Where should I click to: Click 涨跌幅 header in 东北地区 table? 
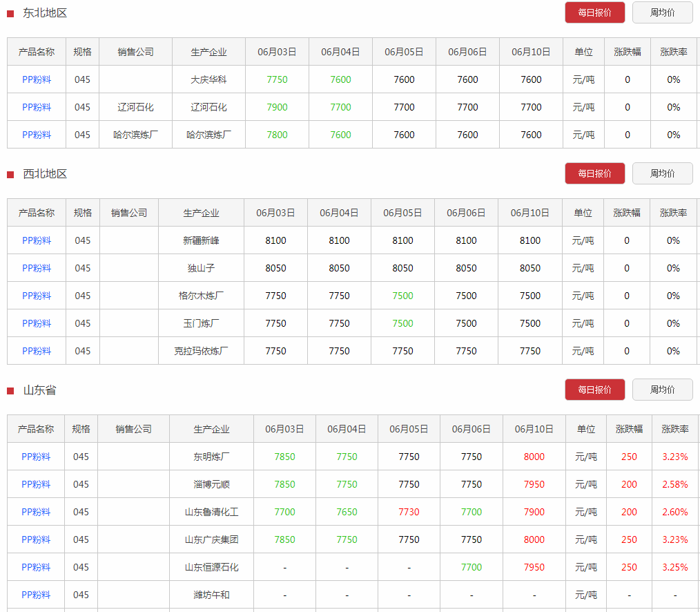coord(628,52)
